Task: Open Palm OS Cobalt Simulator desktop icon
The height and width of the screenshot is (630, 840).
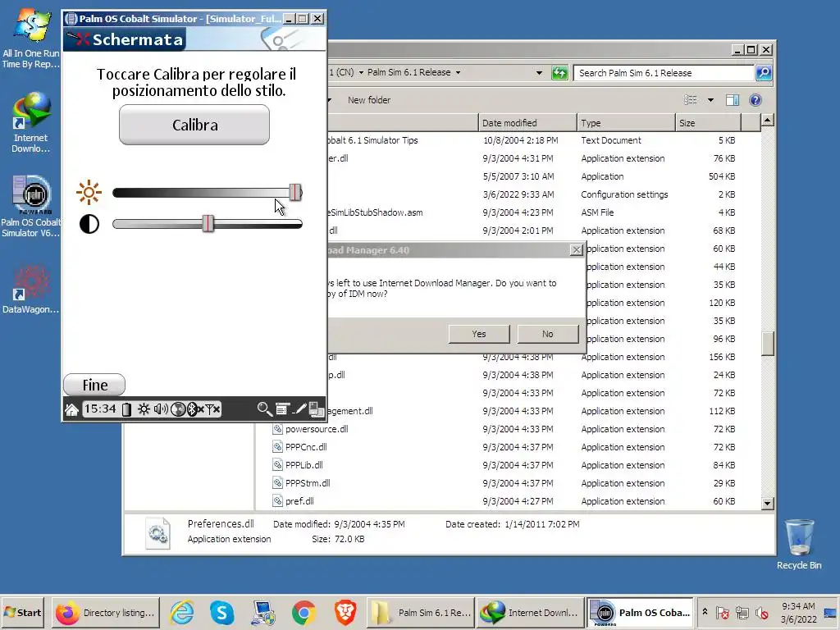Action: click(31, 207)
